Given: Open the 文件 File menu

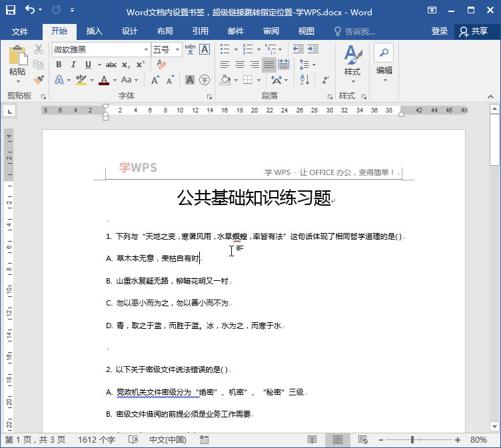Looking at the screenshot, I should coord(20,31).
